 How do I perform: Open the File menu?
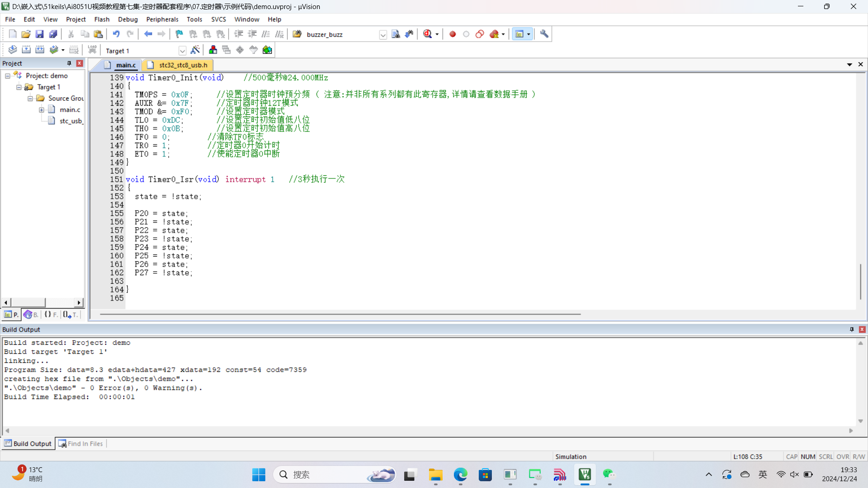[10, 19]
